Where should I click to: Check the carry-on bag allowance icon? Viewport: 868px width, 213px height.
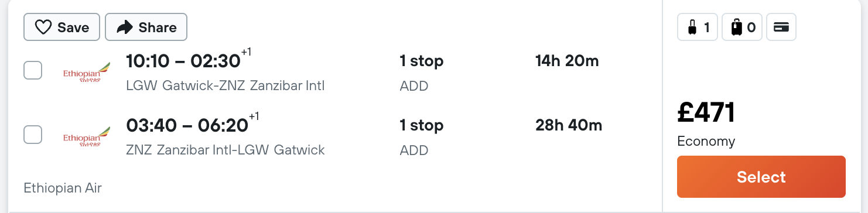pyautogui.click(x=698, y=27)
